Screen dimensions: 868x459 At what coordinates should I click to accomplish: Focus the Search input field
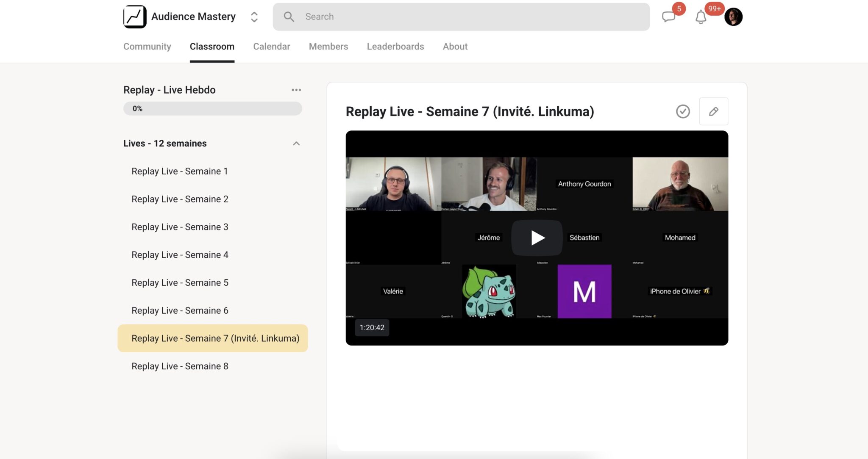[461, 17]
